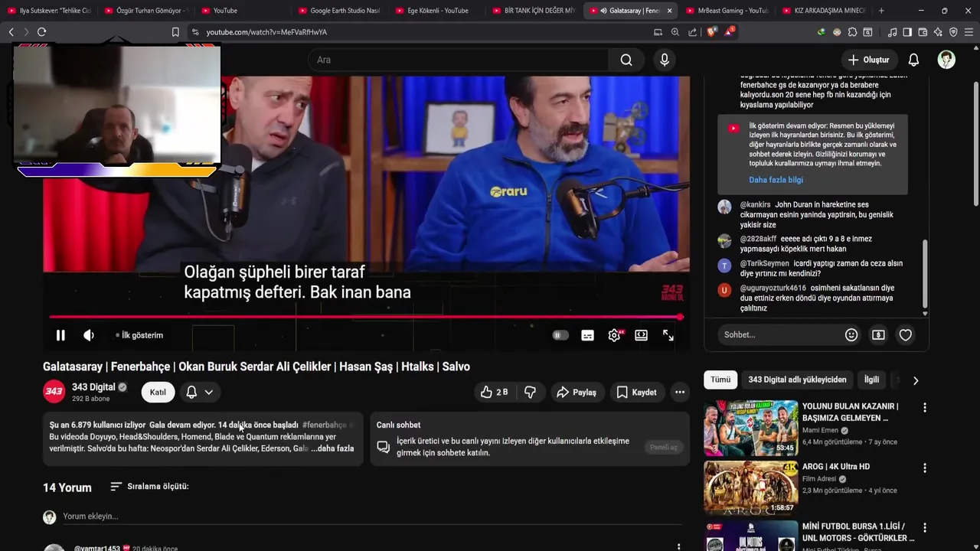
Task: Open the Brave VPN shield icon
Action: coord(953,32)
